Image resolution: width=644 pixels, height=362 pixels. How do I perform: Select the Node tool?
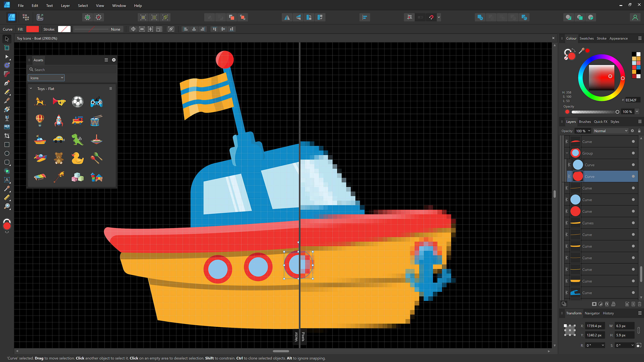(x=7, y=57)
